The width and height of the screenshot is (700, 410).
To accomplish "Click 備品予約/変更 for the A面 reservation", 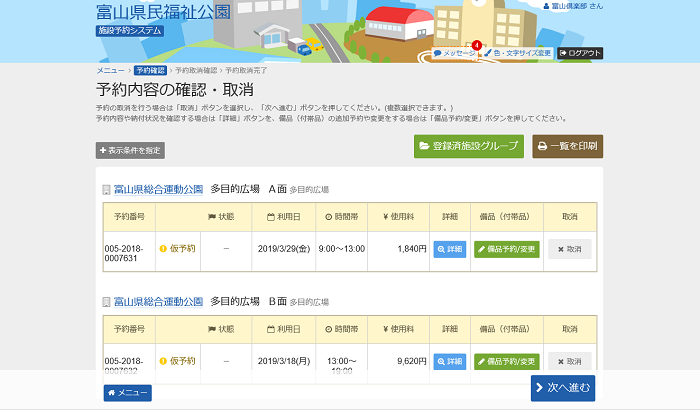I will [x=507, y=249].
